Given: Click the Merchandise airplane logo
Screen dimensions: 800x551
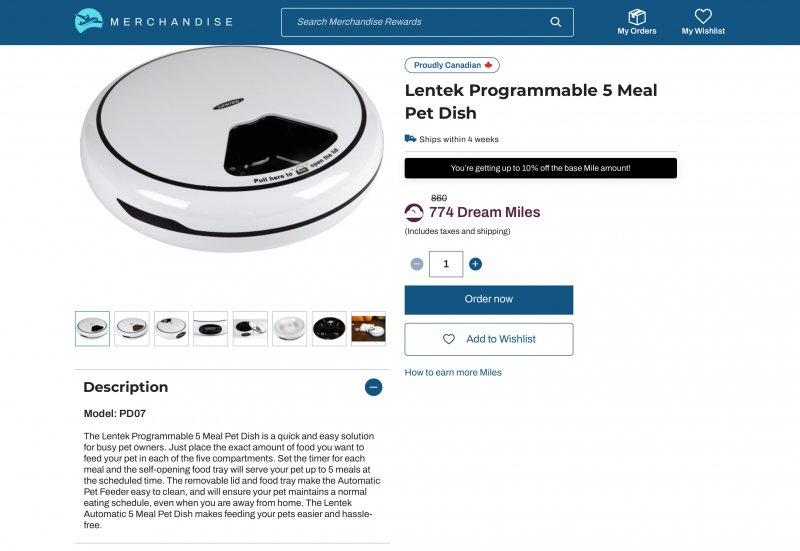Looking at the screenshot, I should click(89, 21).
